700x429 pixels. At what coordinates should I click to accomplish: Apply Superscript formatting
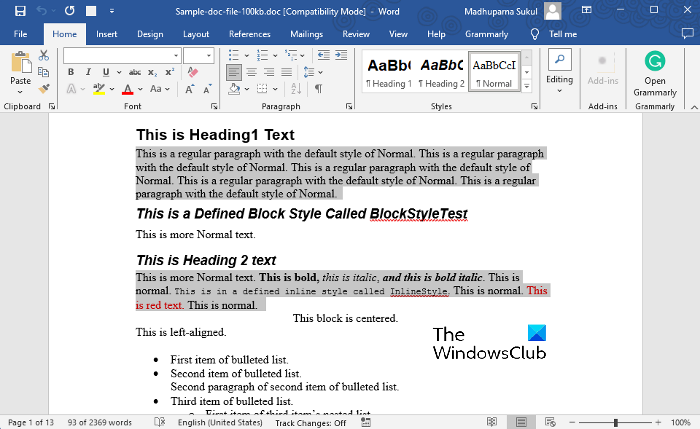[x=170, y=72]
